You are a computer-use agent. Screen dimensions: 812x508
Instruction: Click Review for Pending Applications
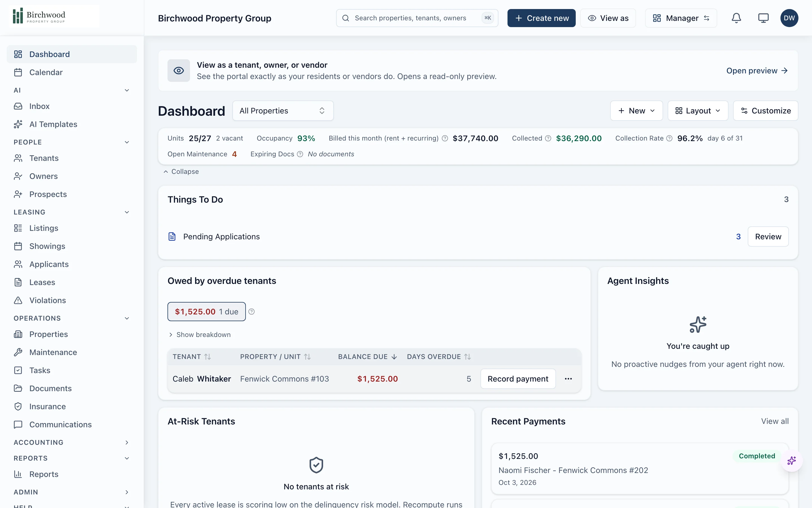point(768,237)
